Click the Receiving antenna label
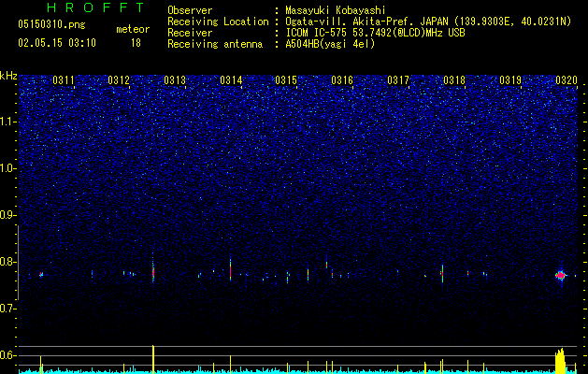 point(215,44)
